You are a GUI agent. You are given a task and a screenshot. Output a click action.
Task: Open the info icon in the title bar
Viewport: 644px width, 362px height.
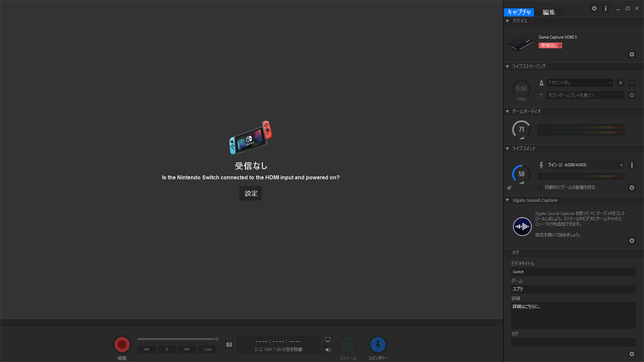coord(606,9)
